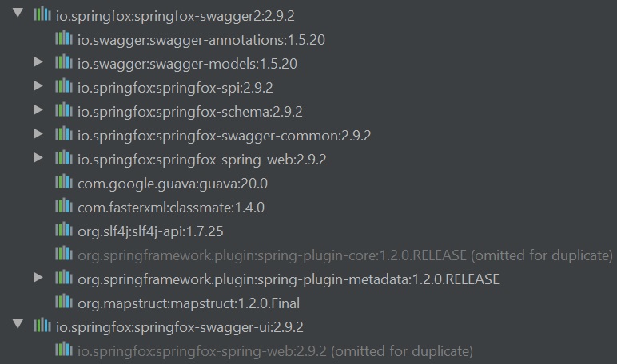Click library icon beside omitted spring-plugin-core
This screenshot has height=364, width=617.
pos(64,255)
